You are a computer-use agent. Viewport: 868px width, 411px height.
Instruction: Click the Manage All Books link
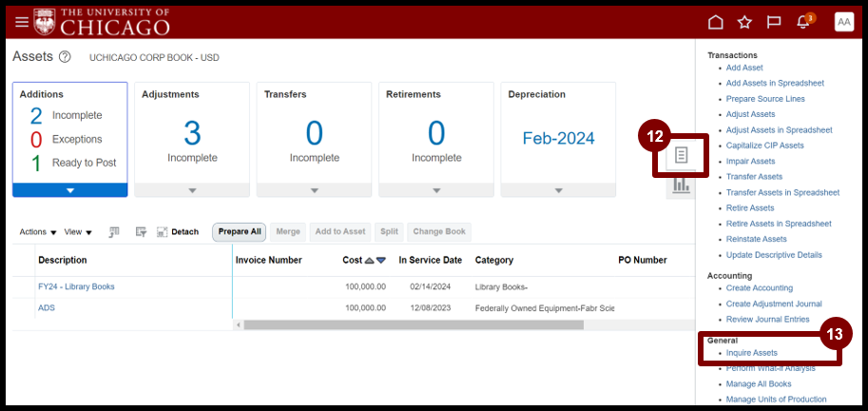pos(759,383)
